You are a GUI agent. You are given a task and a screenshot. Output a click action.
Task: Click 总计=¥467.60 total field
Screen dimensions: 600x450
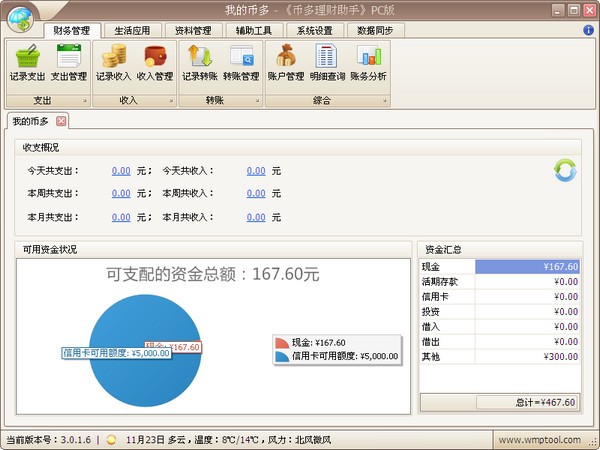click(527, 402)
